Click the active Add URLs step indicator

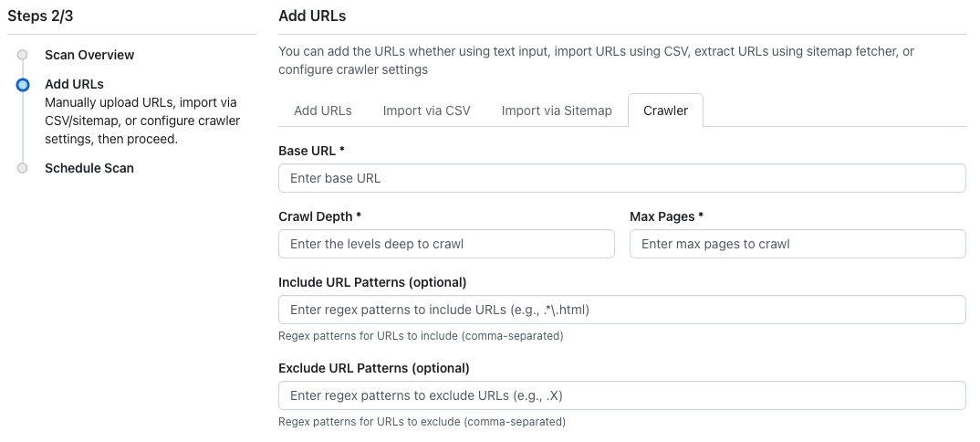pos(23,85)
